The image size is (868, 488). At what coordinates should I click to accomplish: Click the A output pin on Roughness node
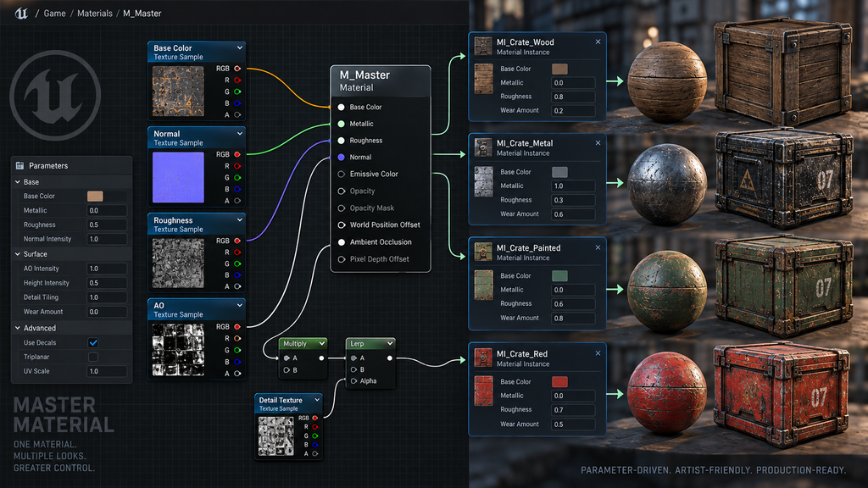click(x=237, y=286)
